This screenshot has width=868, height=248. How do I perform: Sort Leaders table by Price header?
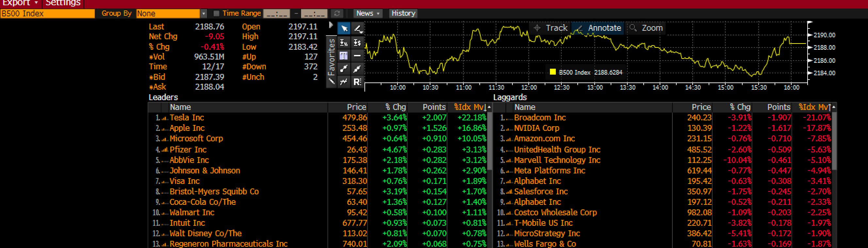[348, 107]
